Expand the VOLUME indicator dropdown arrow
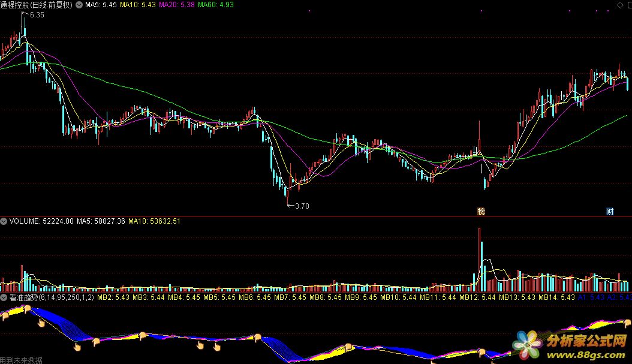 click(4, 221)
